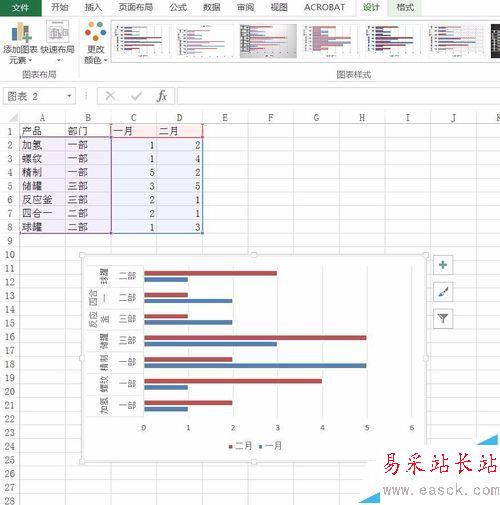
Task: Apply the fourth chart style thumbnail
Action: click(331, 41)
